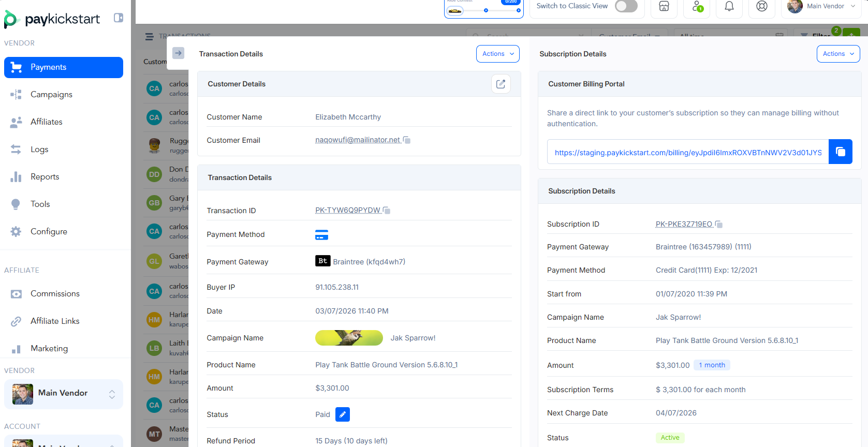Select the transaction date 03/07/2026 11:40 PM
868x447 pixels.
pos(352,311)
